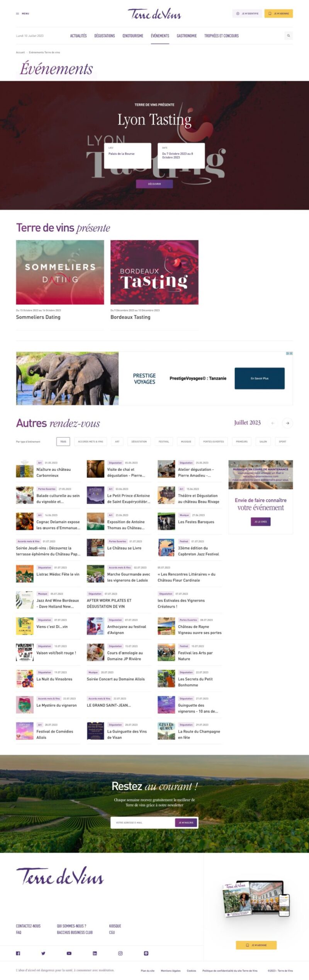Filter events by Salon
The width and height of the screenshot is (309, 980).
point(263,441)
